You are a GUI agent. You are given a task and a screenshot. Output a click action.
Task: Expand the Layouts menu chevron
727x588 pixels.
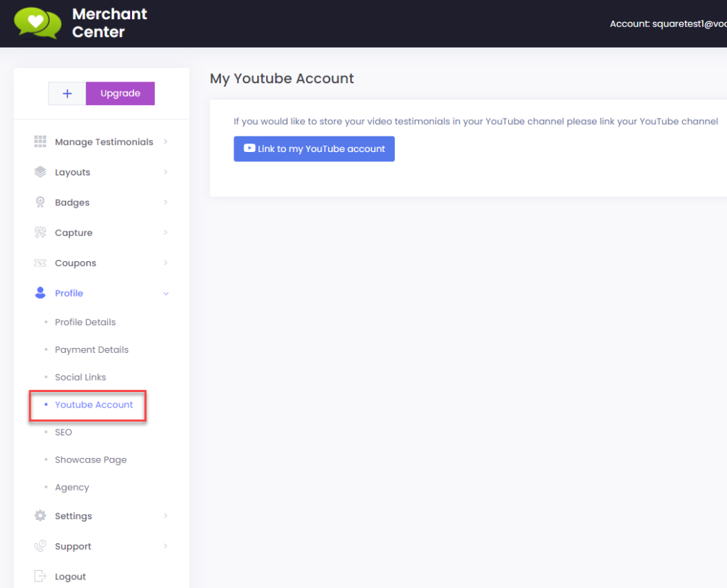[165, 172]
